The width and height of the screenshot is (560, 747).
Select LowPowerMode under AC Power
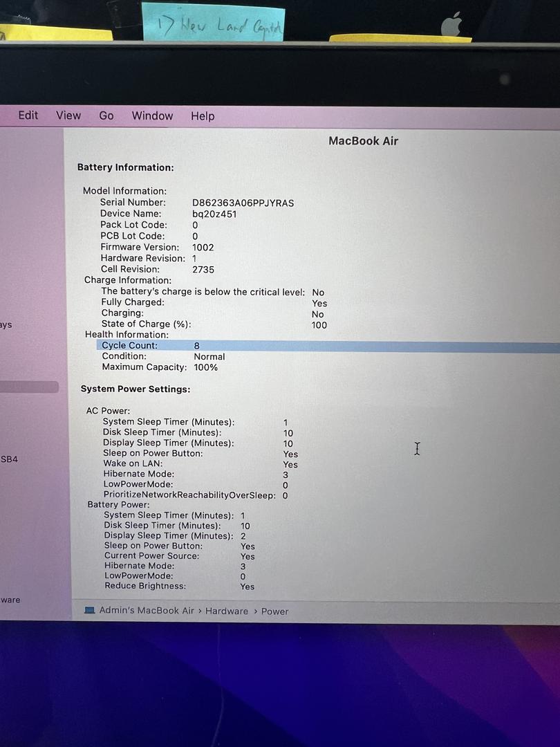pos(138,484)
